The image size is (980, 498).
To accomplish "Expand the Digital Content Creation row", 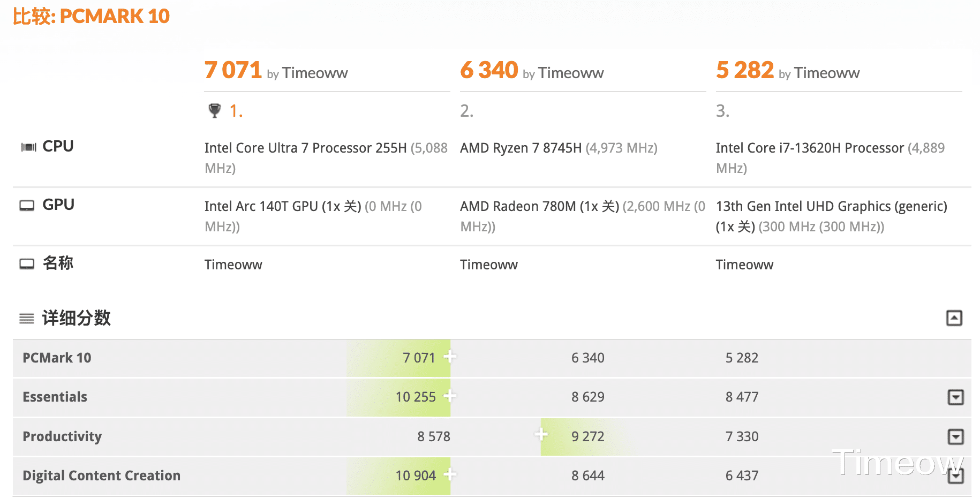I will pyautogui.click(x=955, y=476).
